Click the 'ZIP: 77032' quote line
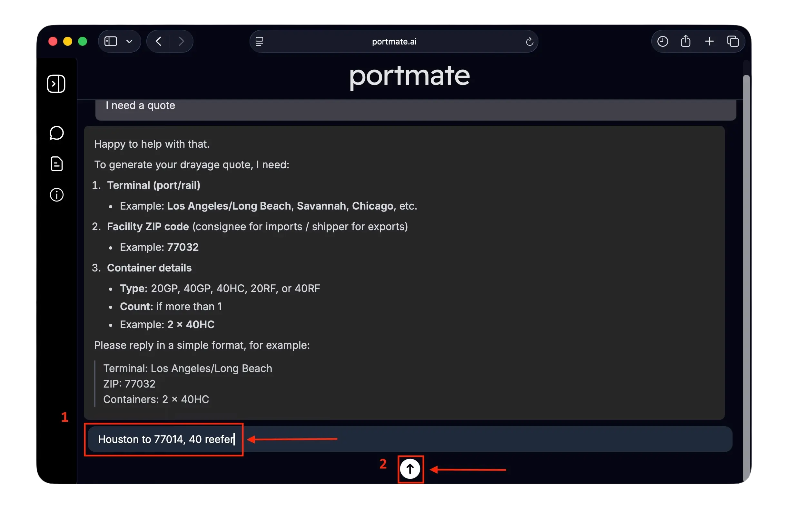This screenshot has height=532, width=788. click(129, 384)
